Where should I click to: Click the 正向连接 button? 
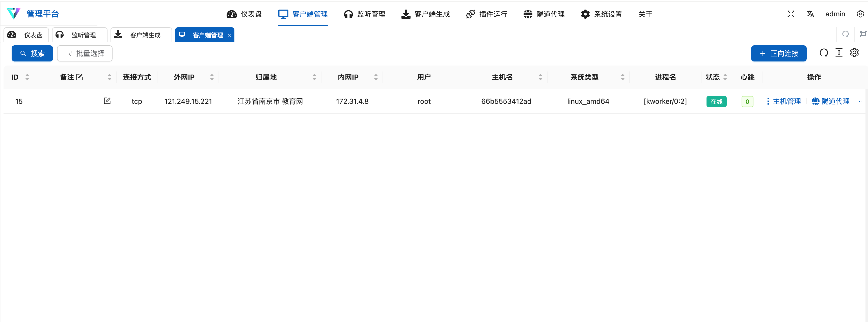[x=778, y=53]
